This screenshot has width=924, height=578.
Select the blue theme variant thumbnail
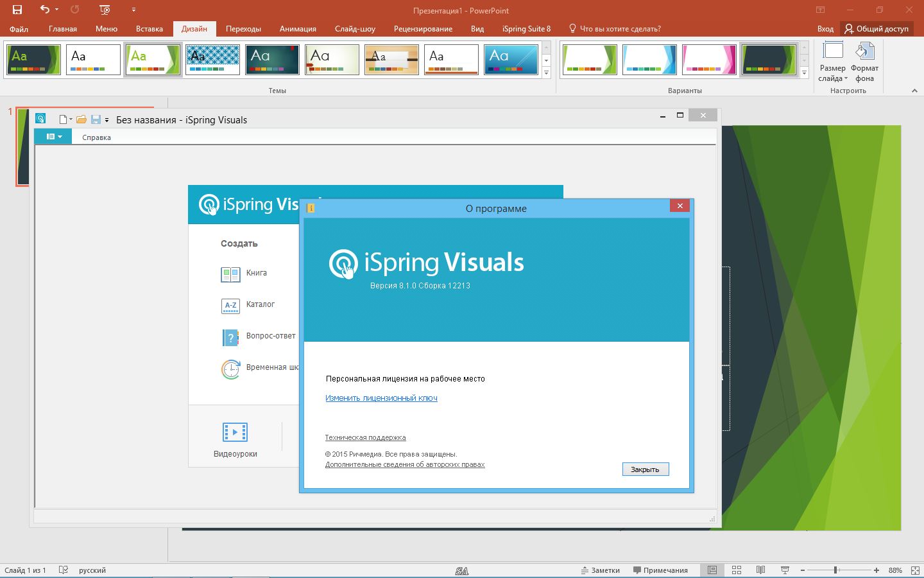coord(649,60)
